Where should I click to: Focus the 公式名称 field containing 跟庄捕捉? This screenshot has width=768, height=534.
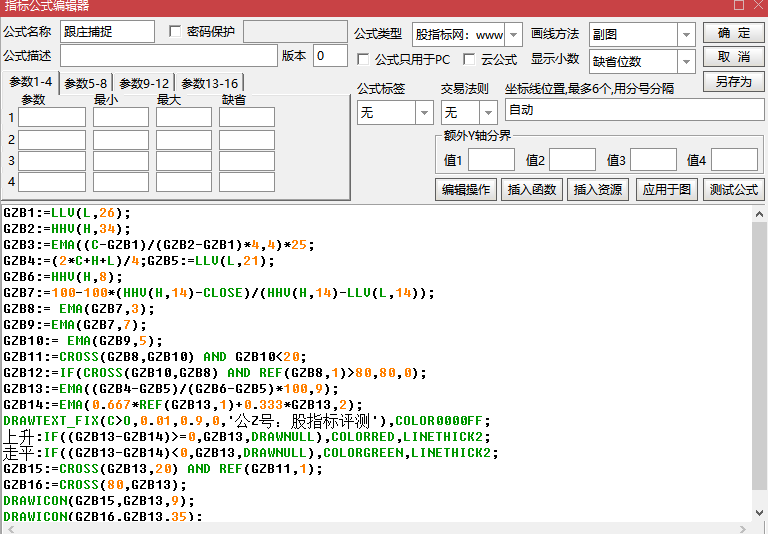click(x=107, y=32)
